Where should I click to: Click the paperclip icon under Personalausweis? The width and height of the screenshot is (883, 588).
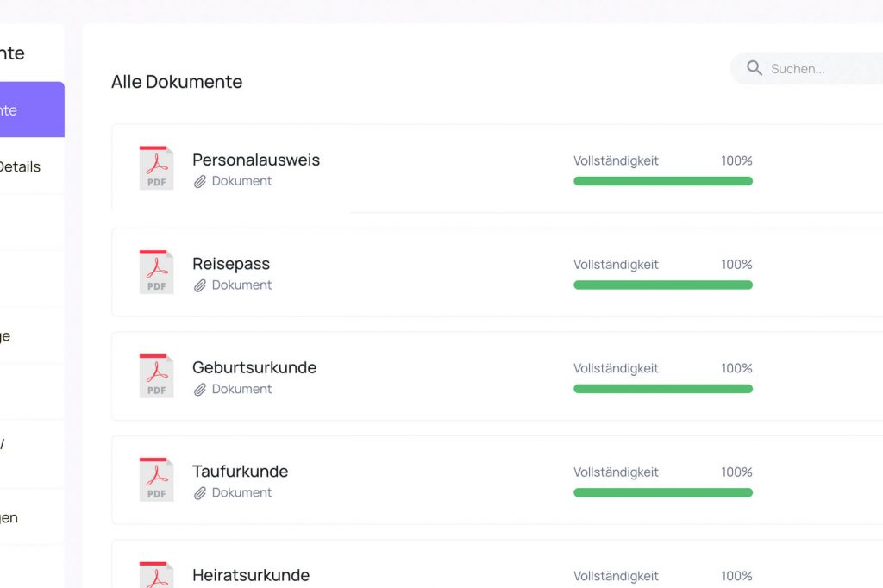click(x=200, y=182)
